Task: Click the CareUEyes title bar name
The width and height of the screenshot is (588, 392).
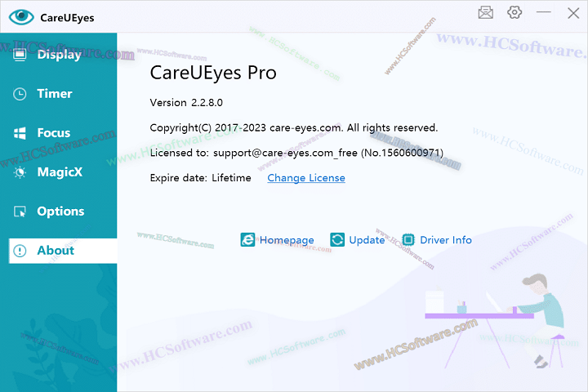Action: click(x=67, y=18)
